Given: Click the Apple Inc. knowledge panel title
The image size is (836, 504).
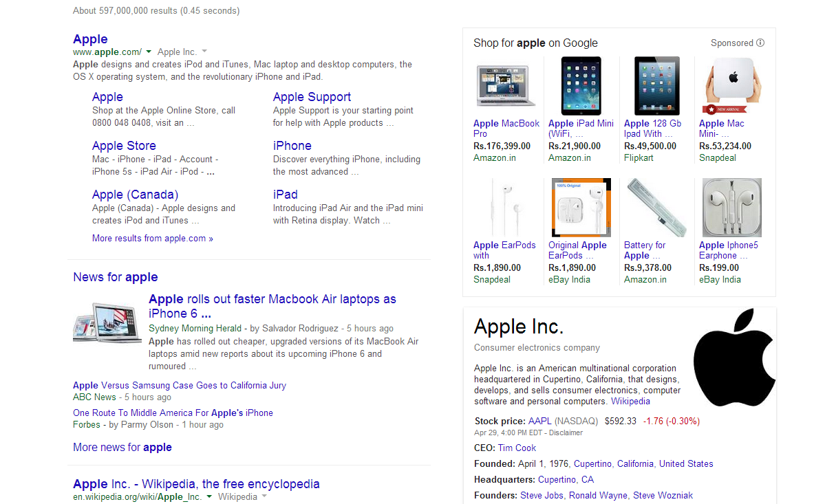Looking at the screenshot, I should [519, 327].
